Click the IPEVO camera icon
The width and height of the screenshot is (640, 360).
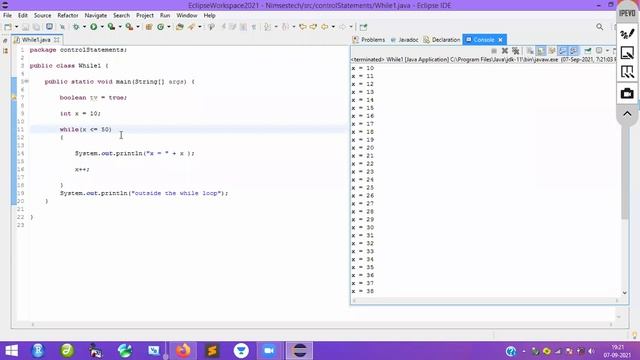627,93
